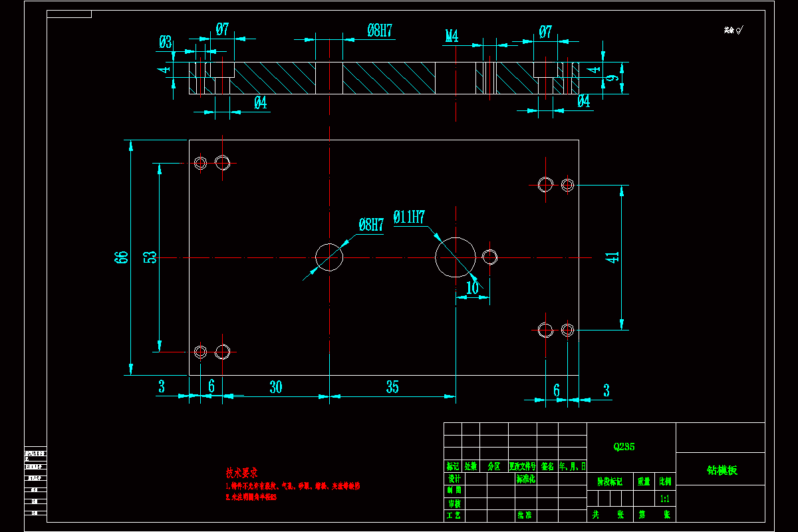798x532 pixels.
Task: Click the second technical requirement line about fillet radius
Action: coord(251,497)
